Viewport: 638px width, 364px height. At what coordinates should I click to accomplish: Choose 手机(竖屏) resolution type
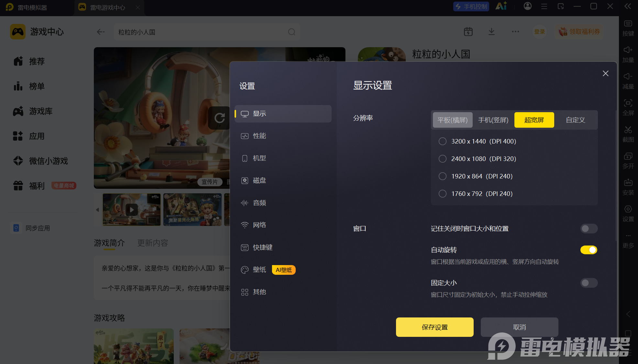point(493,120)
